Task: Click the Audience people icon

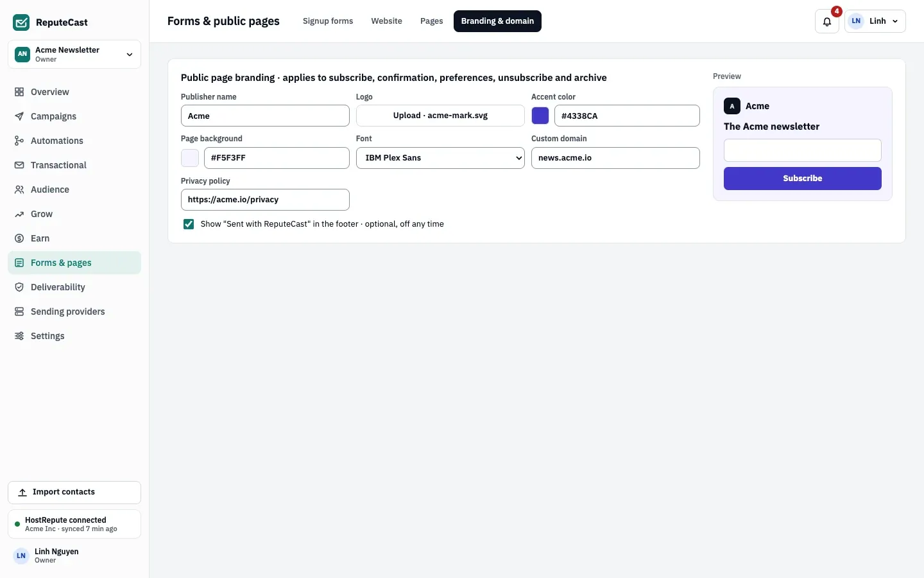Action: (19, 189)
